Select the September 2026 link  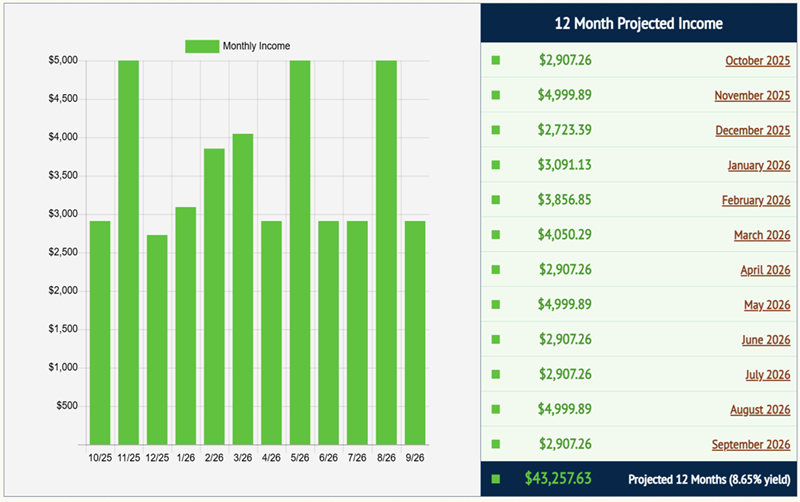click(x=750, y=444)
